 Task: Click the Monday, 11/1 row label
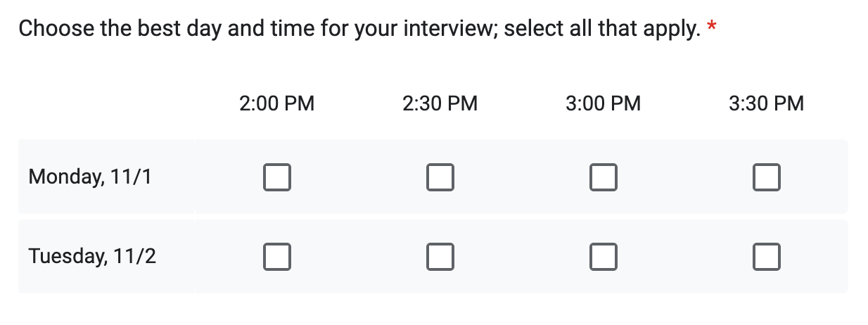90,177
